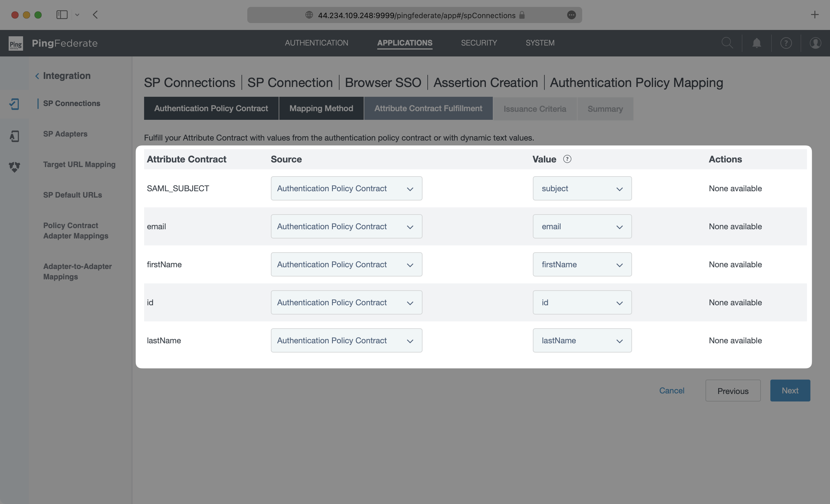Screen dimensions: 830x504
Task: Open the PingFederate search
Action: pyautogui.click(x=728, y=43)
